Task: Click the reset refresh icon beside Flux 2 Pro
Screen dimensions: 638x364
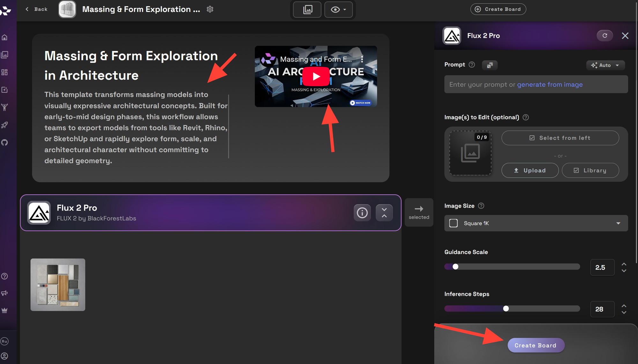Action: [605, 36]
